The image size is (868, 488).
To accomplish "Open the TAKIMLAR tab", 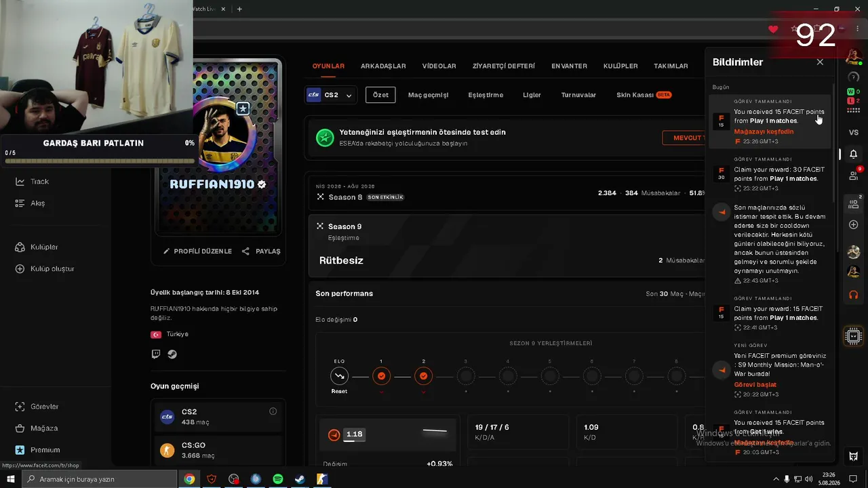I will click(671, 66).
